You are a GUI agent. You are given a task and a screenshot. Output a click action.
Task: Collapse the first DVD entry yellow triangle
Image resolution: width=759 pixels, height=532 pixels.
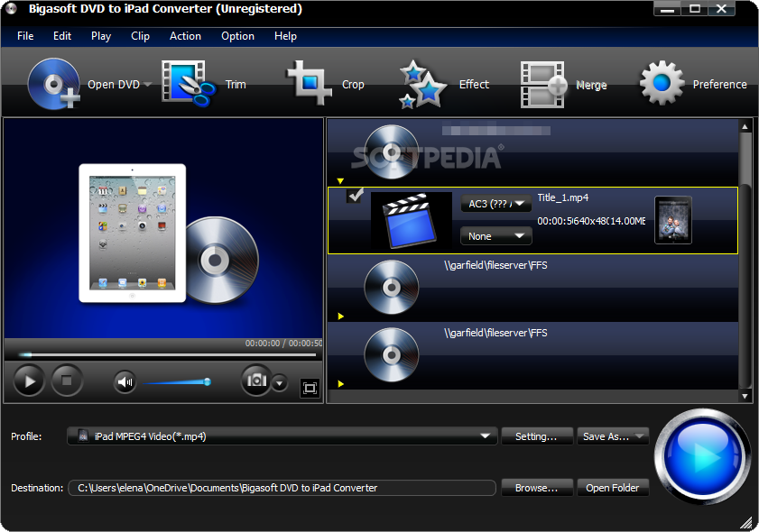340,181
